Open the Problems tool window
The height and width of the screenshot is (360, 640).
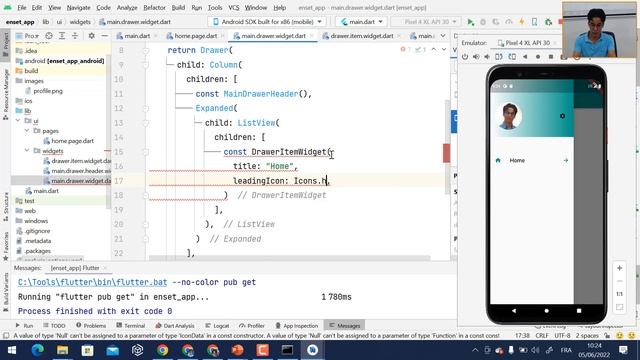pyautogui.click(x=91, y=326)
